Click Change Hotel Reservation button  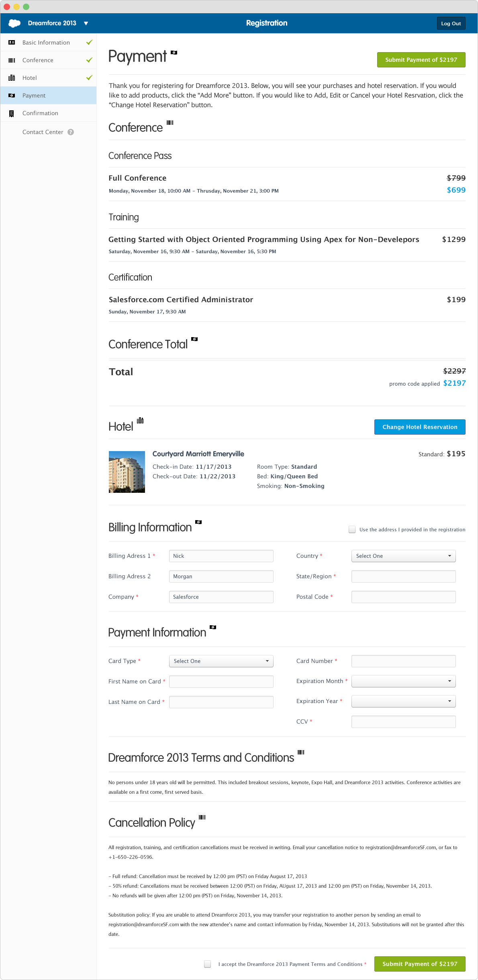point(420,427)
